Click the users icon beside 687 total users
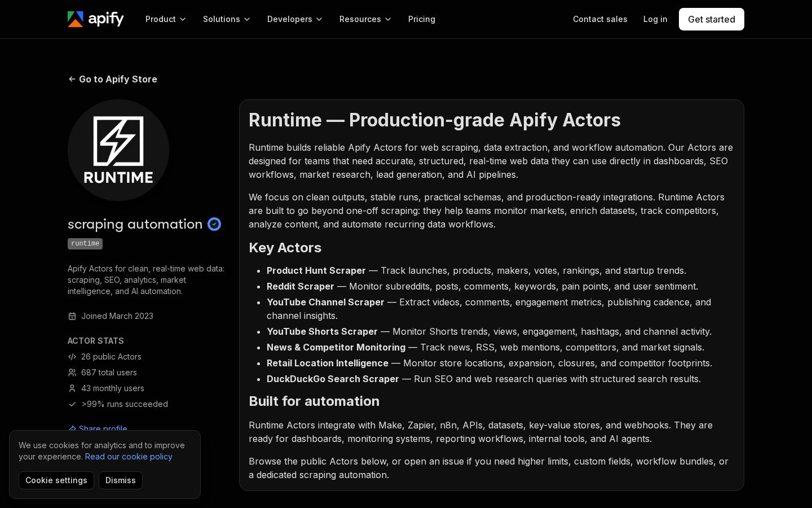The image size is (812, 508). [72, 373]
